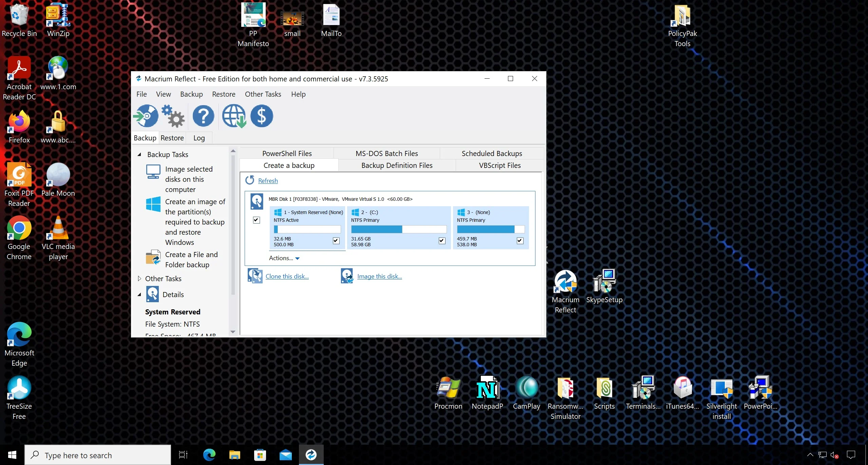Open the Scheduled Backups tab

pos(492,153)
